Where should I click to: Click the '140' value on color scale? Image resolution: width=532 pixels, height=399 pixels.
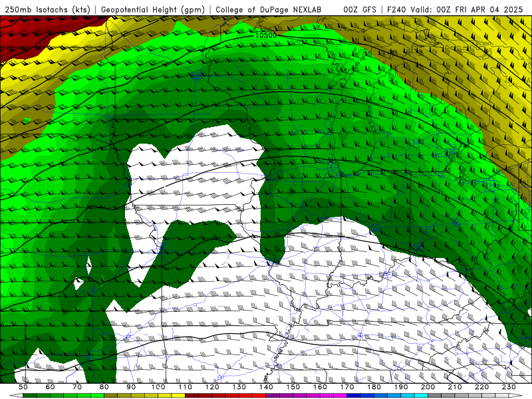click(266, 387)
